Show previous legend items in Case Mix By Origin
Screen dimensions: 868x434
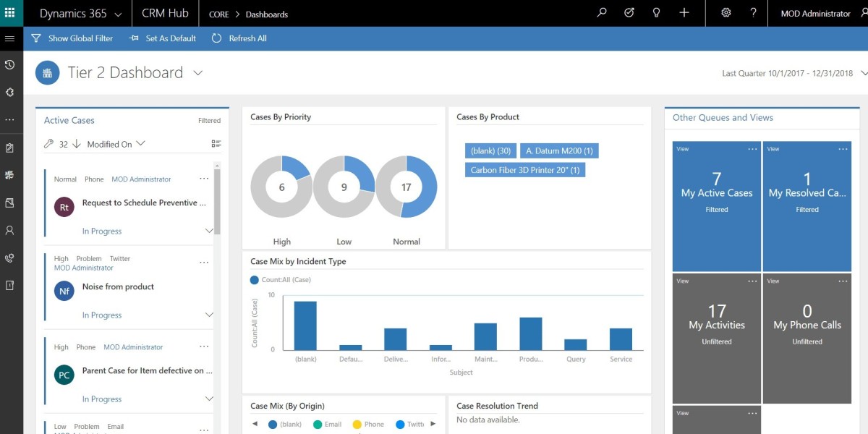pos(255,424)
